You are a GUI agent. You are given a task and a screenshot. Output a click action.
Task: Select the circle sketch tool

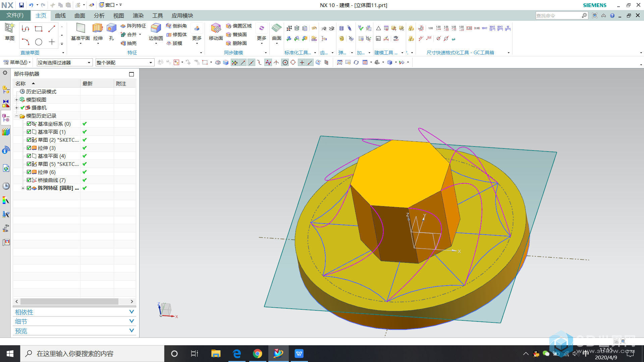pyautogui.click(x=39, y=42)
